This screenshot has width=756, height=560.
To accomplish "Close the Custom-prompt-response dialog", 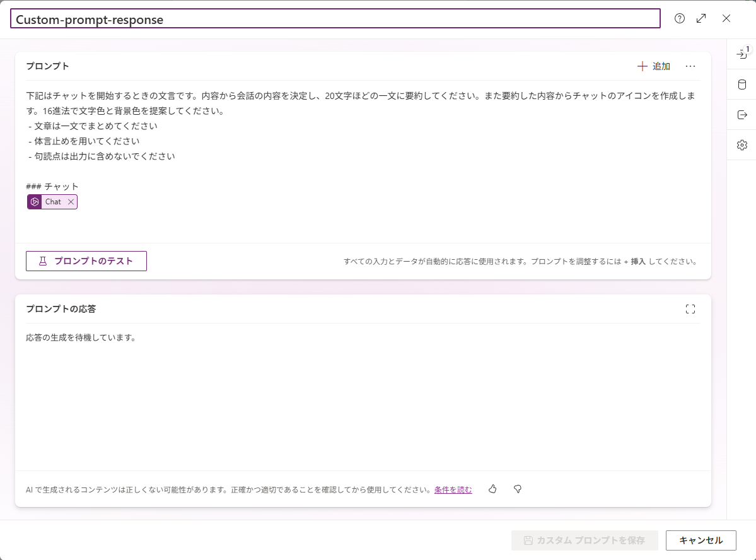I will pyautogui.click(x=726, y=18).
